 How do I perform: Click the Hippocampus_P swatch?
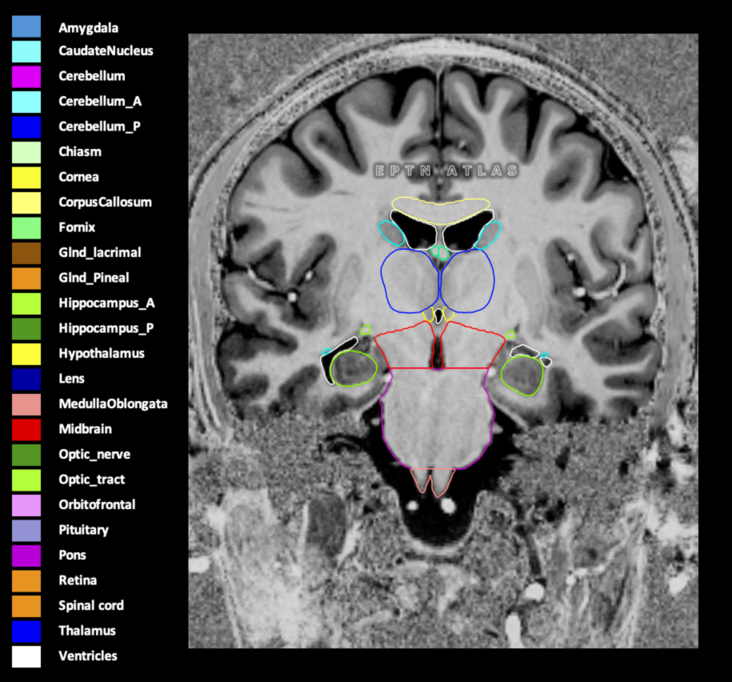(26, 329)
